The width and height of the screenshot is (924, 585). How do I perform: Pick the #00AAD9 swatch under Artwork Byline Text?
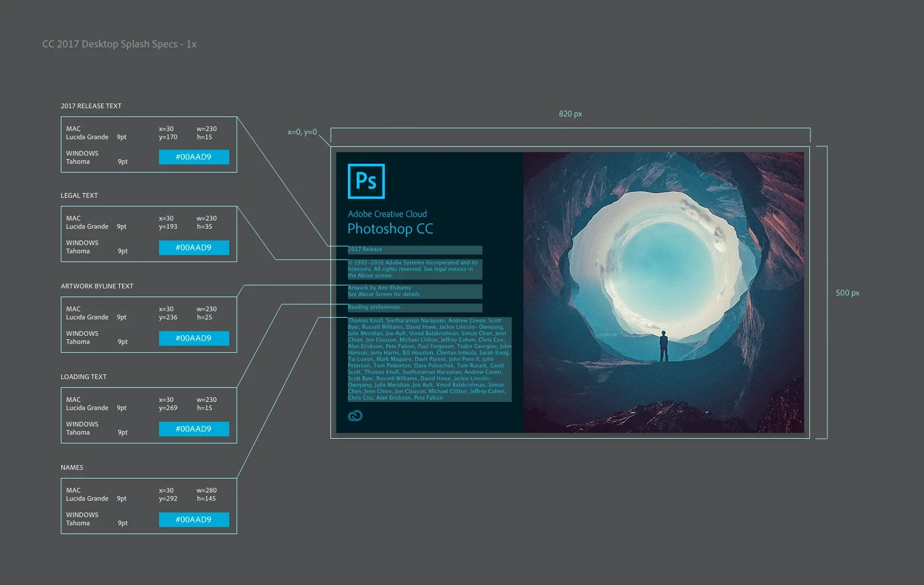pyautogui.click(x=194, y=338)
